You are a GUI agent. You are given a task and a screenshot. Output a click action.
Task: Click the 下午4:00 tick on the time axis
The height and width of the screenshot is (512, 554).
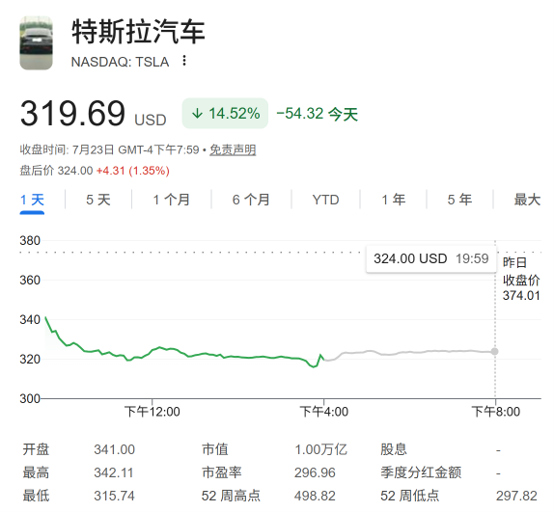324,412
